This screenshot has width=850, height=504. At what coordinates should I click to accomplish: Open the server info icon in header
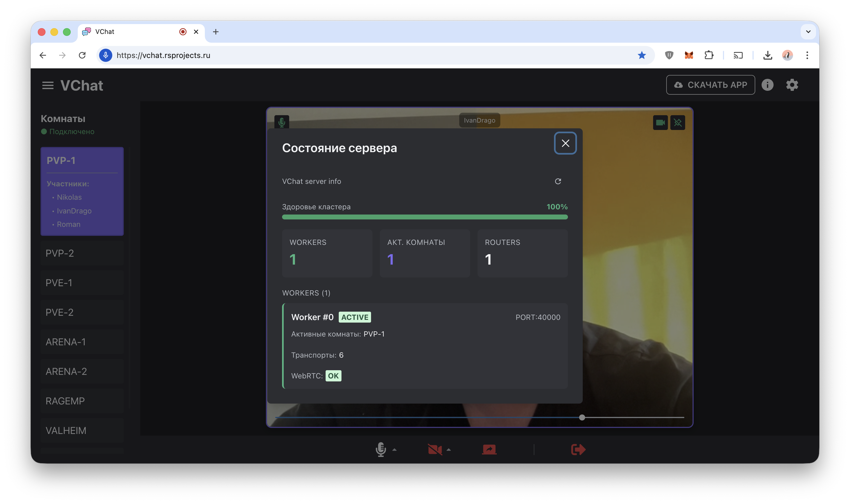pyautogui.click(x=767, y=85)
